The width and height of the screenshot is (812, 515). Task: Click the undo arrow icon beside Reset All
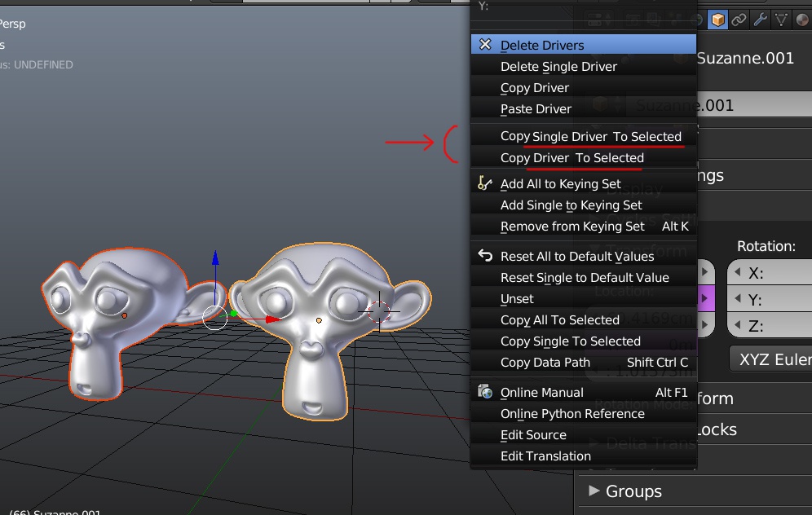point(485,255)
